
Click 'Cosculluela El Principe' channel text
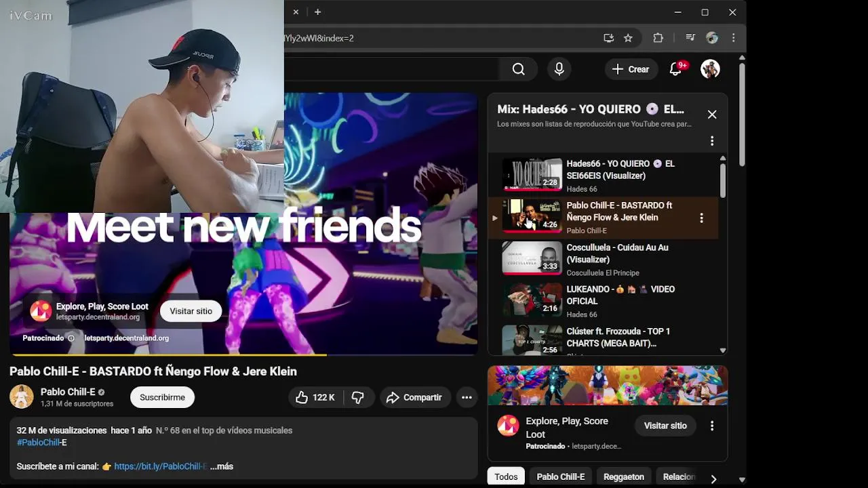click(603, 272)
